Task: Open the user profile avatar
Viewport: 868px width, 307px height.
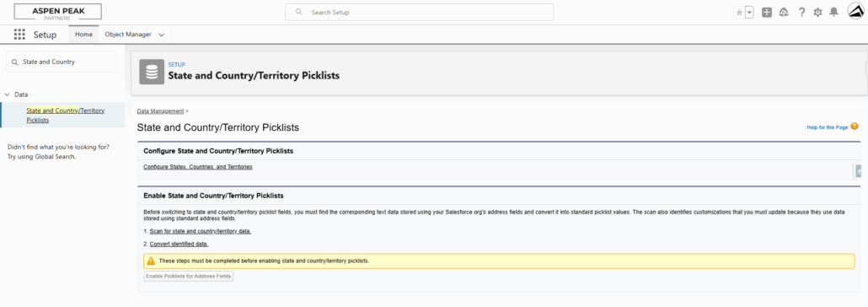Action: pyautogui.click(x=856, y=11)
